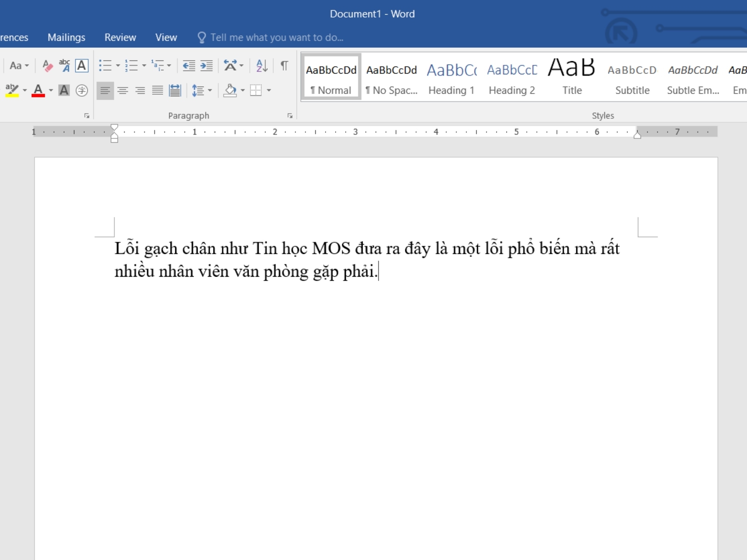The height and width of the screenshot is (560, 747).
Task: Align text right
Action: [x=140, y=90]
